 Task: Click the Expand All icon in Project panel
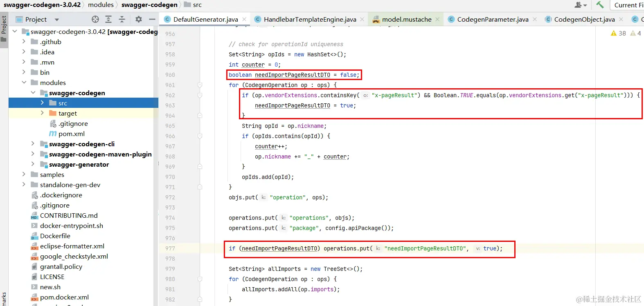click(x=108, y=19)
